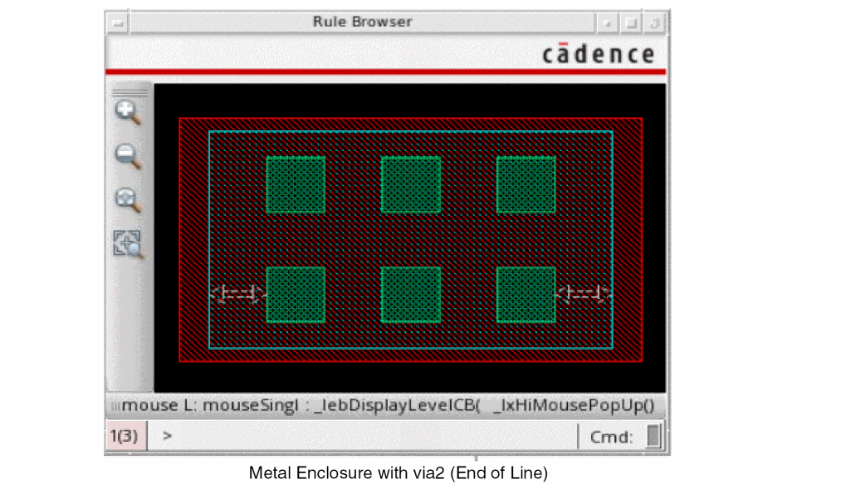Click the zoom-to-fit magnifier icon
841x504 pixels.
pyautogui.click(x=128, y=201)
